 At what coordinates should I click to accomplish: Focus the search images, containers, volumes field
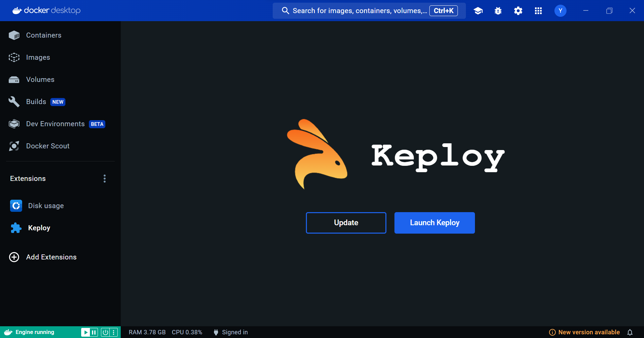point(369,11)
